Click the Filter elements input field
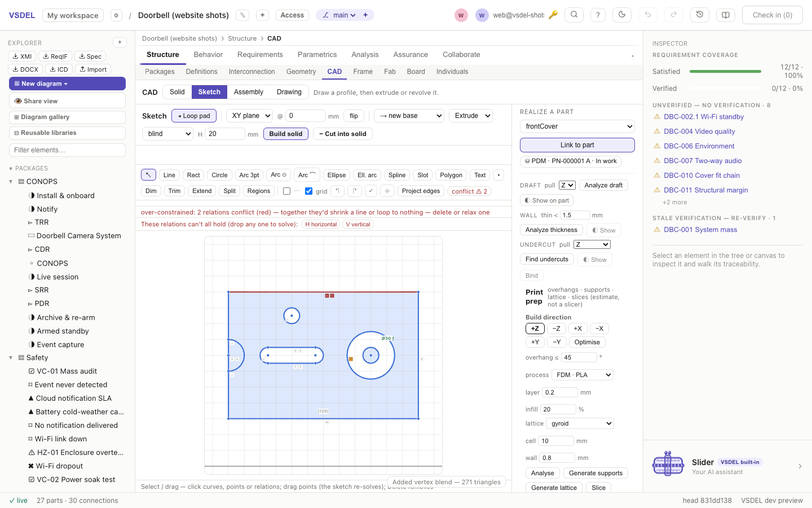The image size is (812, 508). coord(67,150)
